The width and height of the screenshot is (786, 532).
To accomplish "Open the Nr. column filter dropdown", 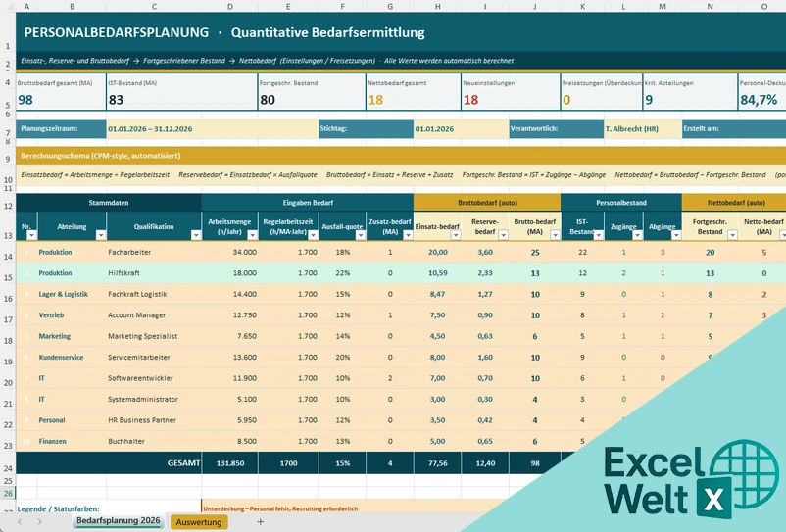I will (31, 235).
